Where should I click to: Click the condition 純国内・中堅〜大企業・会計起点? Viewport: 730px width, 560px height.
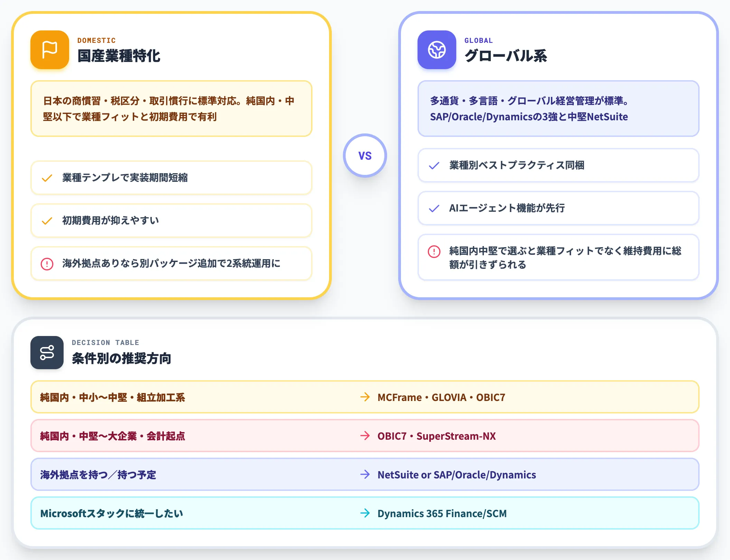point(113,436)
